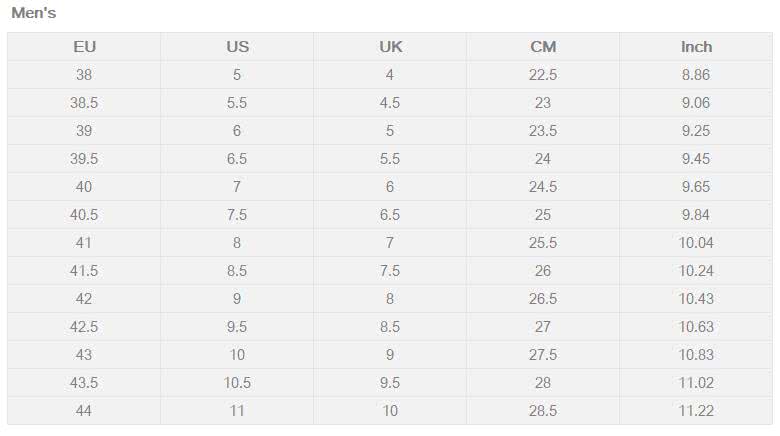Select US size 10.5 cell
The width and height of the screenshot is (780, 436).
237,383
